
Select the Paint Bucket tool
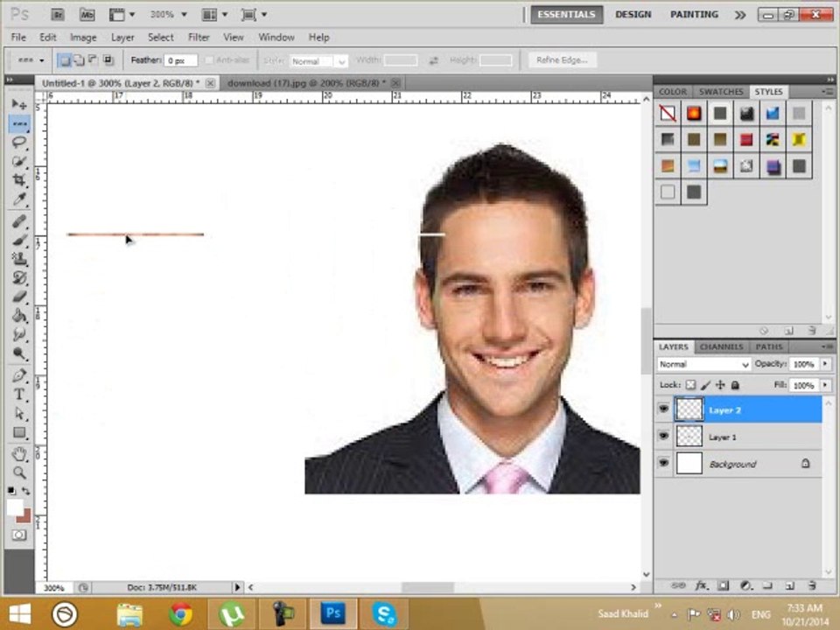click(x=19, y=316)
